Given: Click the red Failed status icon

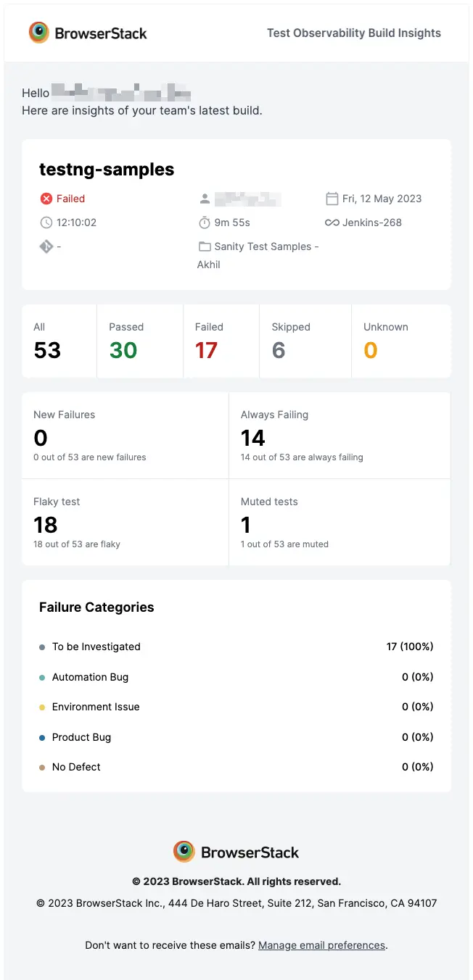Looking at the screenshot, I should pyautogui.click(x=46, y=199).
